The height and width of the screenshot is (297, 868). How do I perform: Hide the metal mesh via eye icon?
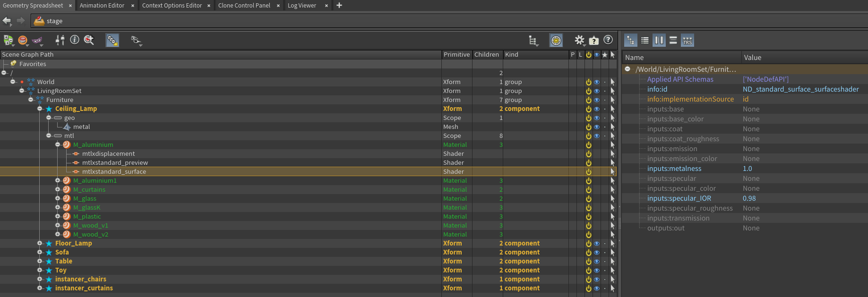(x=597, y=127)
